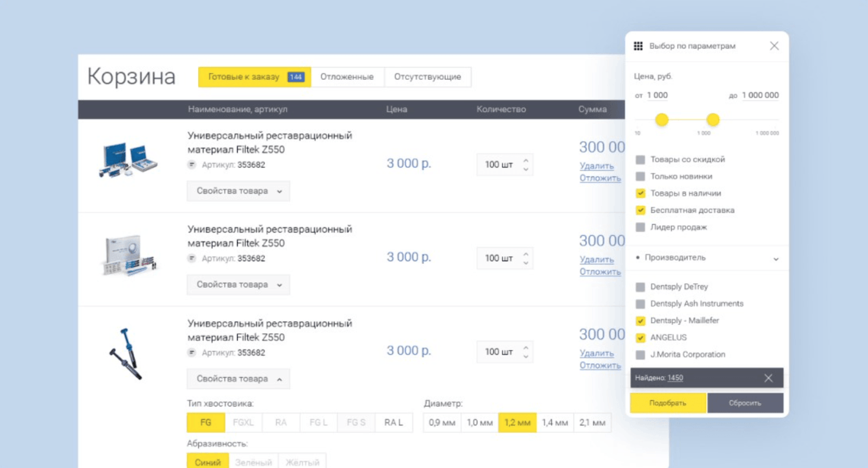The width and height of the screenshot is (868, 468).
Task: Click the minimum price field showing 1 000
Action: (x=657, y=95)
